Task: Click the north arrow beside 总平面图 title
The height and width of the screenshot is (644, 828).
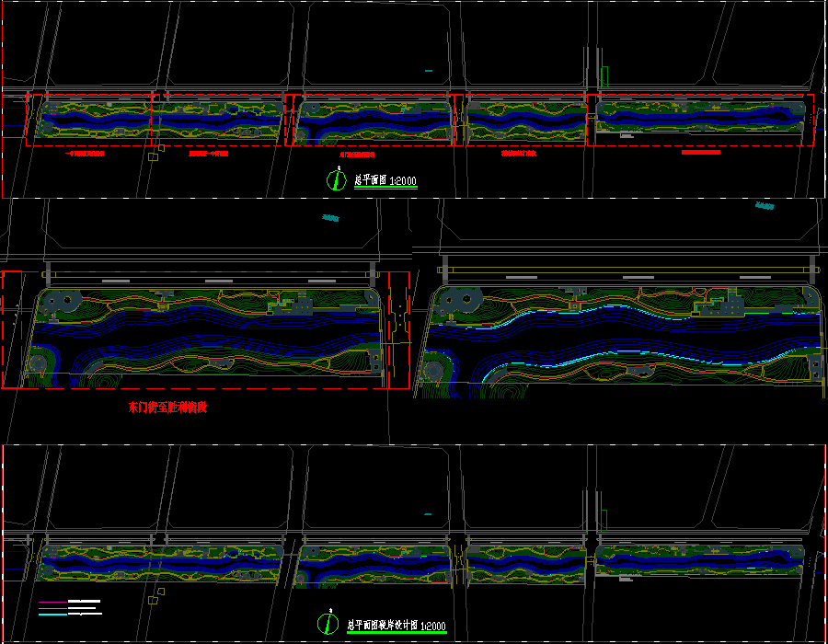Action: click(336, 180)
